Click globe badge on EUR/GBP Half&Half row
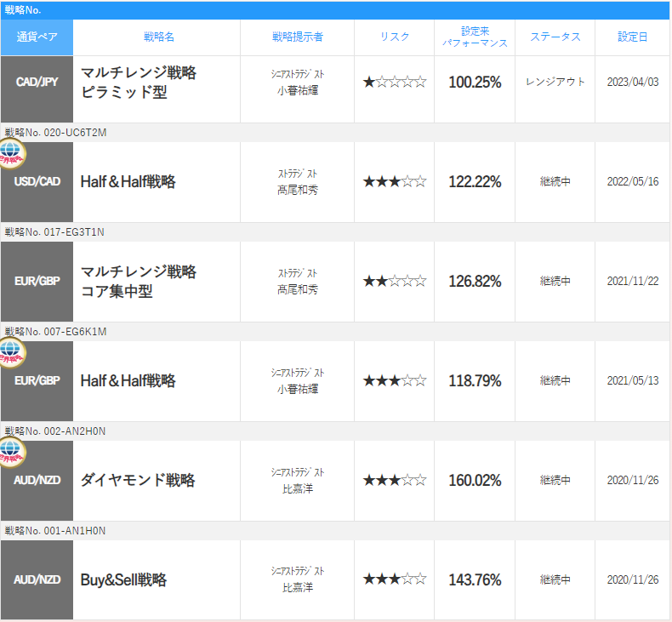This screenshot has height=622, width=672. click(x=12, y=352)
